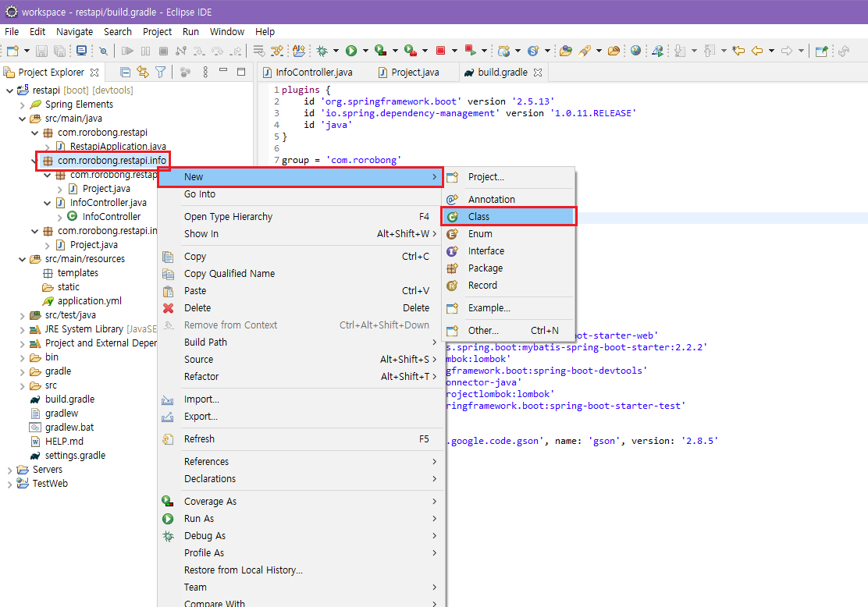Choose Open Type Hierarchy in context menu
This screenshot has width=868, height=607.
click(x=301, y=216)
